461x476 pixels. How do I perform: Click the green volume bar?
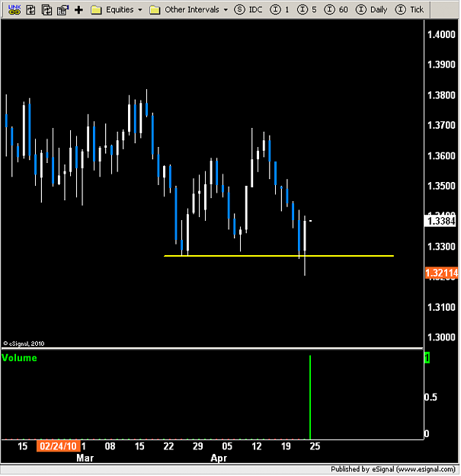(310, 397)
